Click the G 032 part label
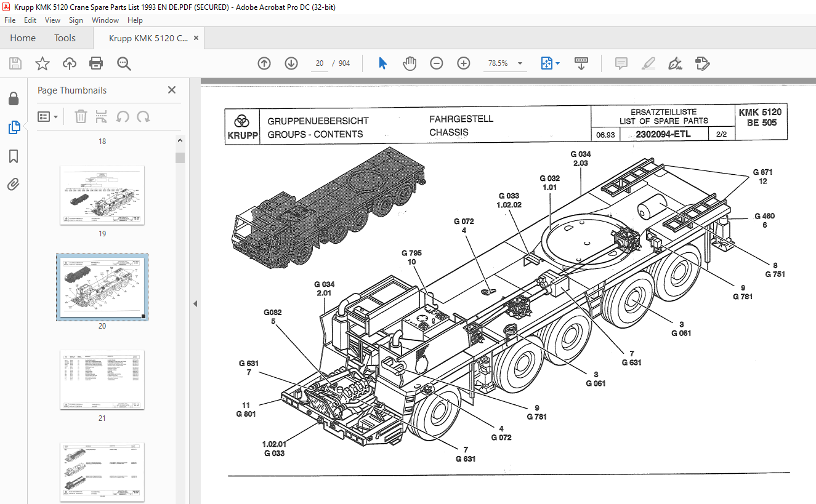 point(550,178)
